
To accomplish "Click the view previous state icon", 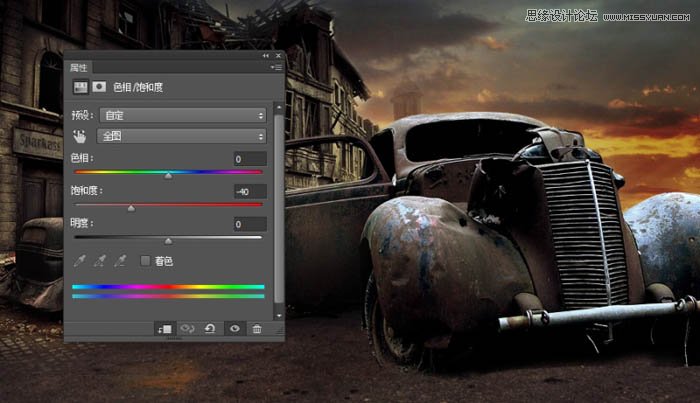I will pos(187,328).
